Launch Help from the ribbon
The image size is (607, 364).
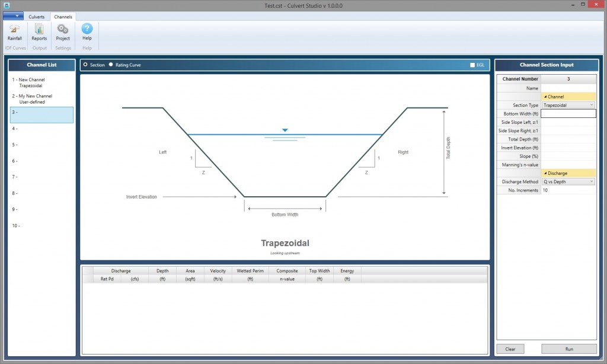(x=87, y=33)
